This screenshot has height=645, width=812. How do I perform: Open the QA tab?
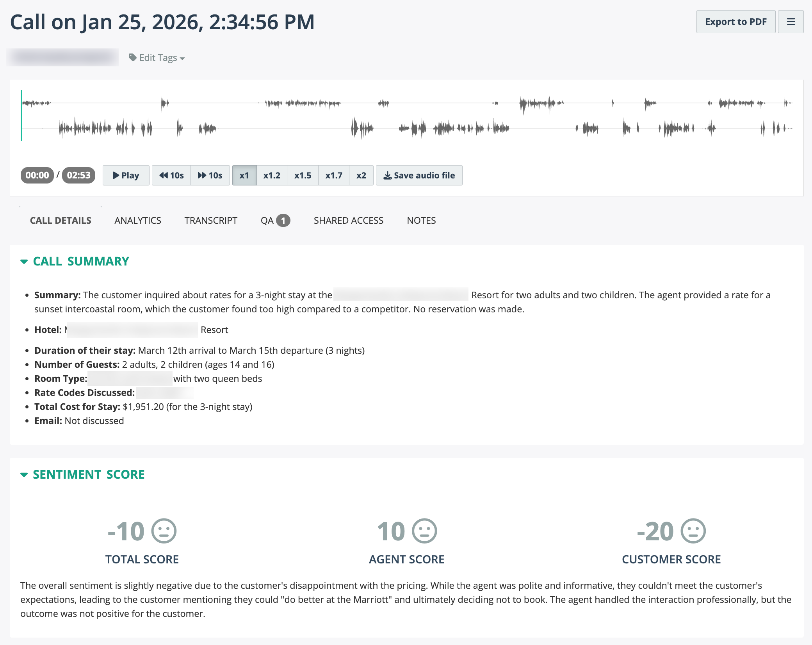275,221
